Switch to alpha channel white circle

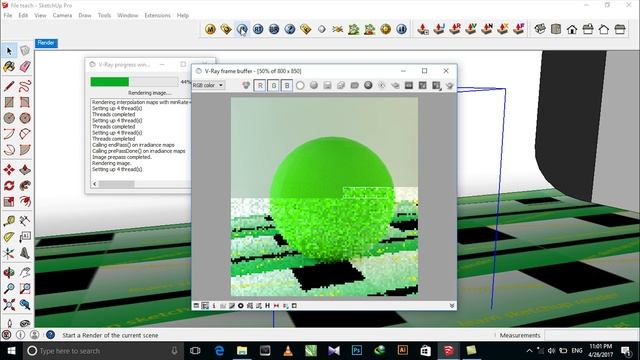click(x=300, y=85)
